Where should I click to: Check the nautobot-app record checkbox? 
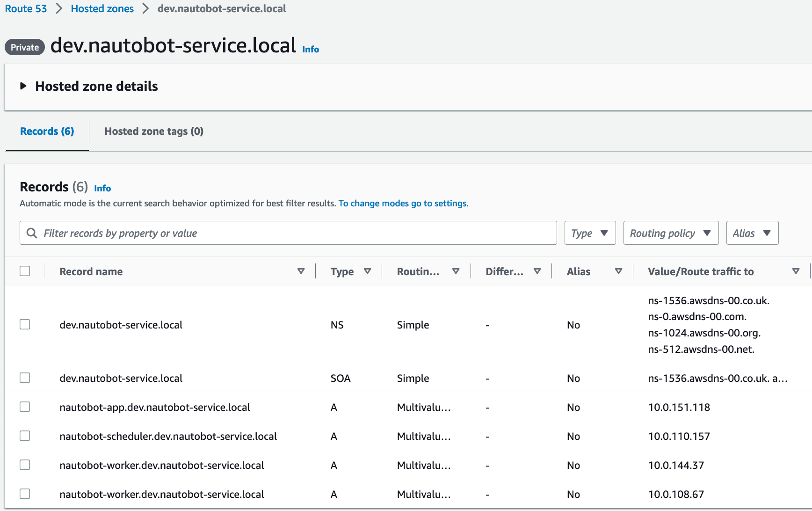[x=25, y=407]
